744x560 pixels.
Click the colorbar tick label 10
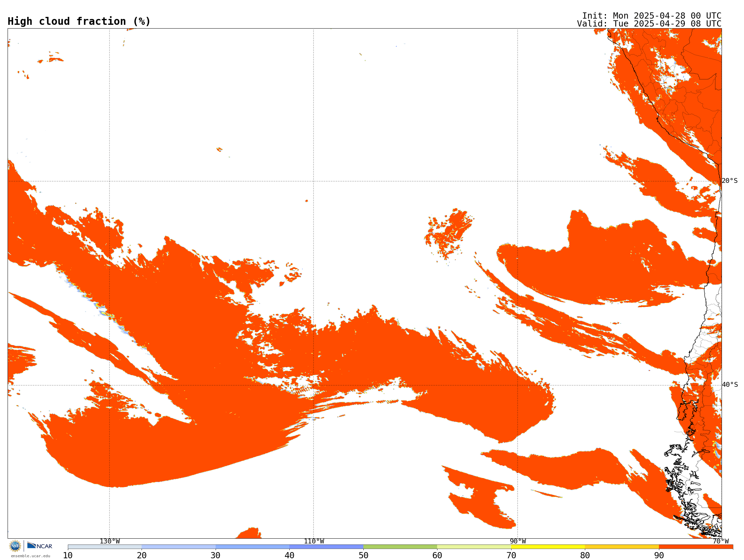pyautogui.click(x=68, y=556)
